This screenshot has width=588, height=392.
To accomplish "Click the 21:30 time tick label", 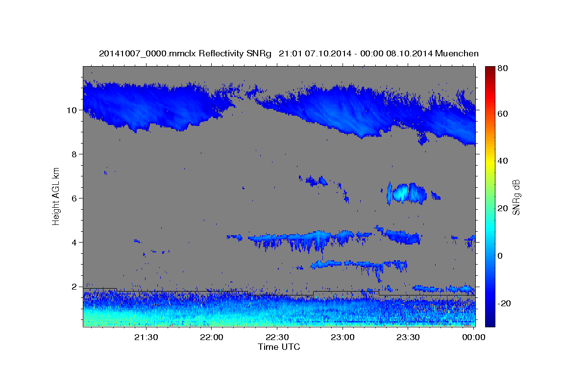I will 146,337.
